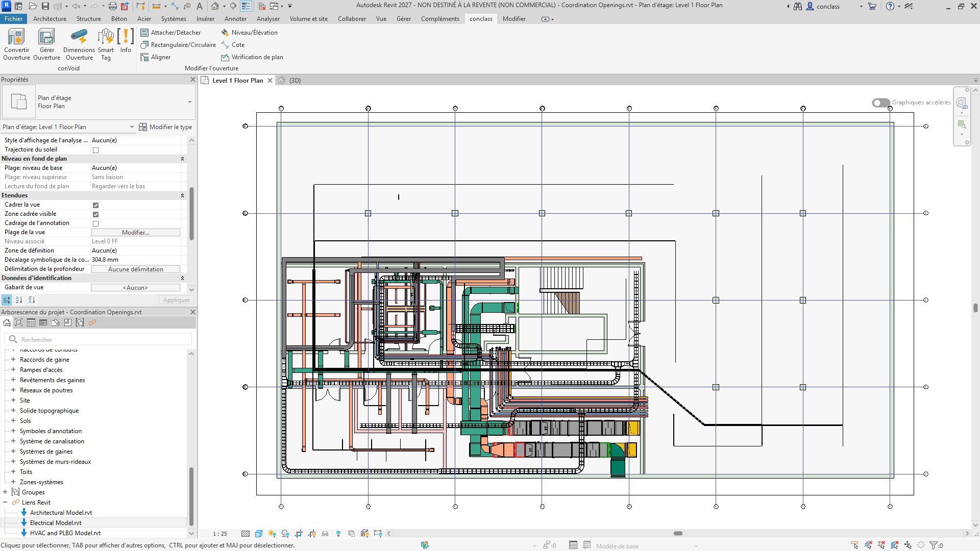Select the Attacher/Détacher command
Image resolution: width=980 pixels, height=551 pixels.
[x=170, y=33]
